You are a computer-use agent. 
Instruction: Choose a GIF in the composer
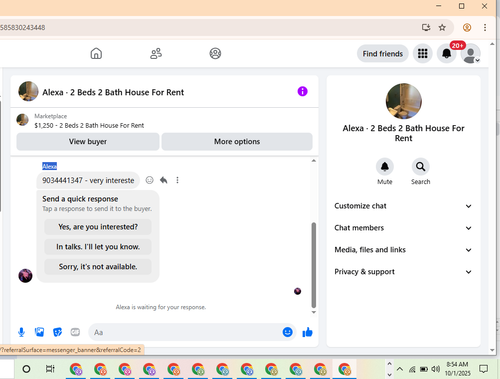pos(75,332)
